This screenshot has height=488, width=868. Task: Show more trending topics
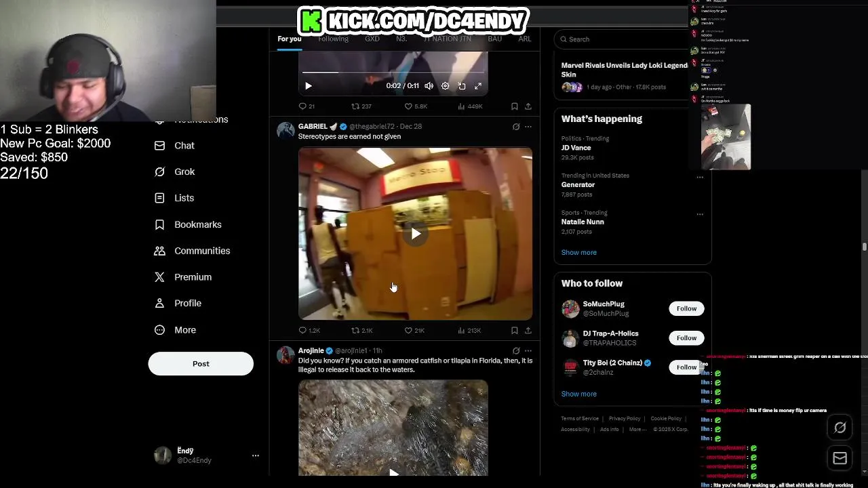coord(578,253)
